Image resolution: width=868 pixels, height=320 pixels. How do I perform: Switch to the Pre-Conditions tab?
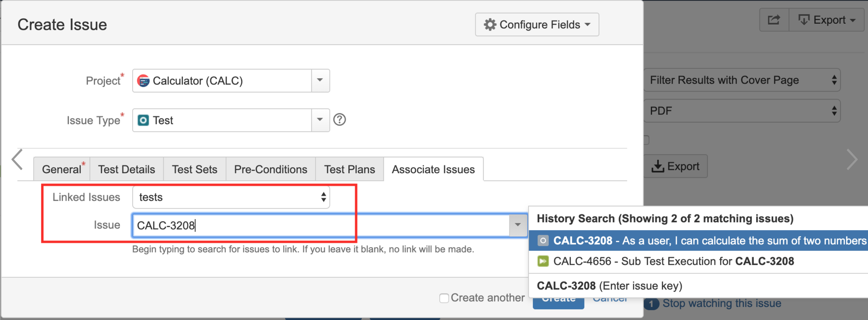tap(271, 169)
